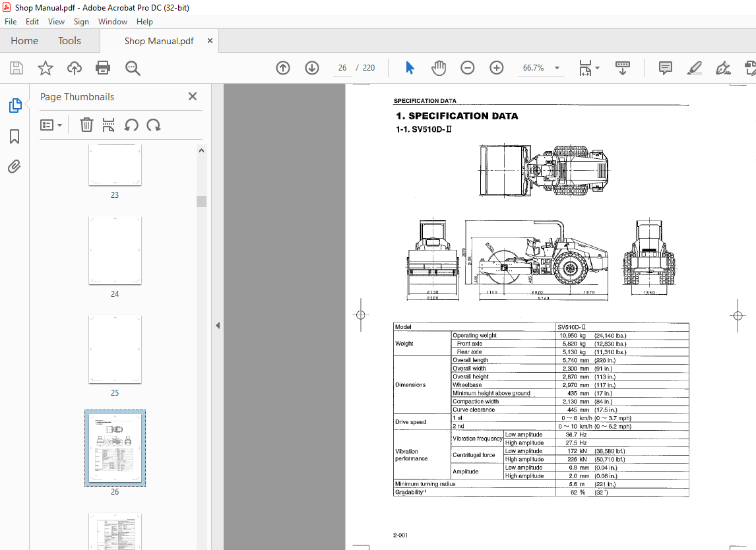Switch to the Home tab
The image size is (756, 550).
(24, 41)
